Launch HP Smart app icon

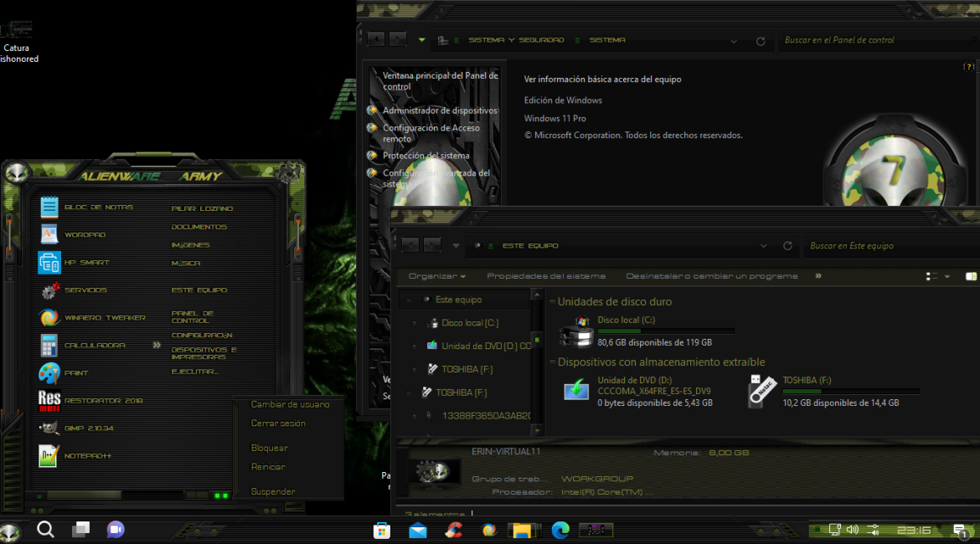(49, 263)
